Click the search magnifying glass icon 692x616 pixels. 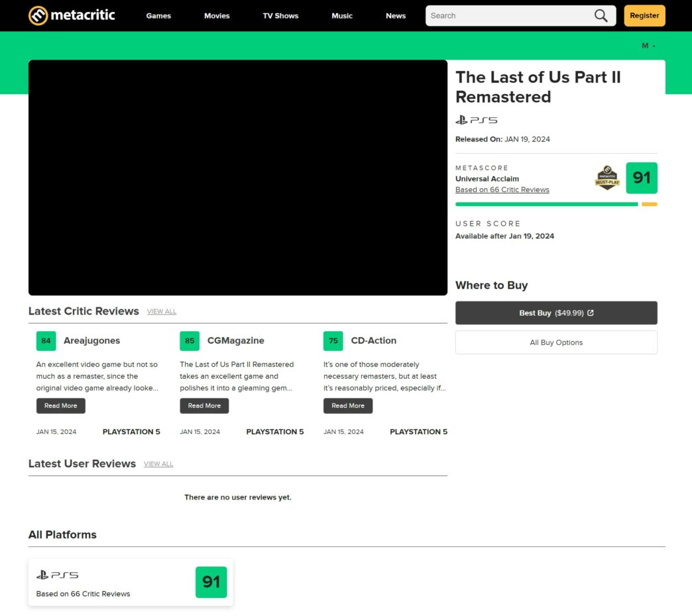[601, 16]
